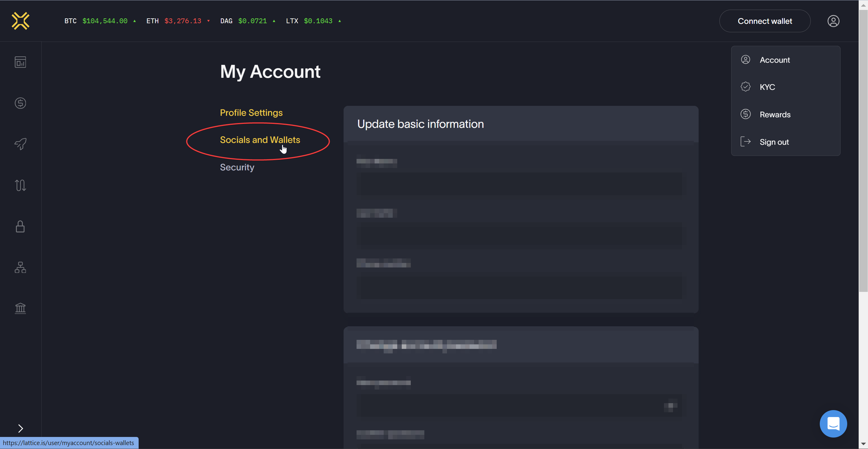Select KYC in the user dropdown menu
The height and width of the screenshot is (449, 868).
tap(767, 87)
